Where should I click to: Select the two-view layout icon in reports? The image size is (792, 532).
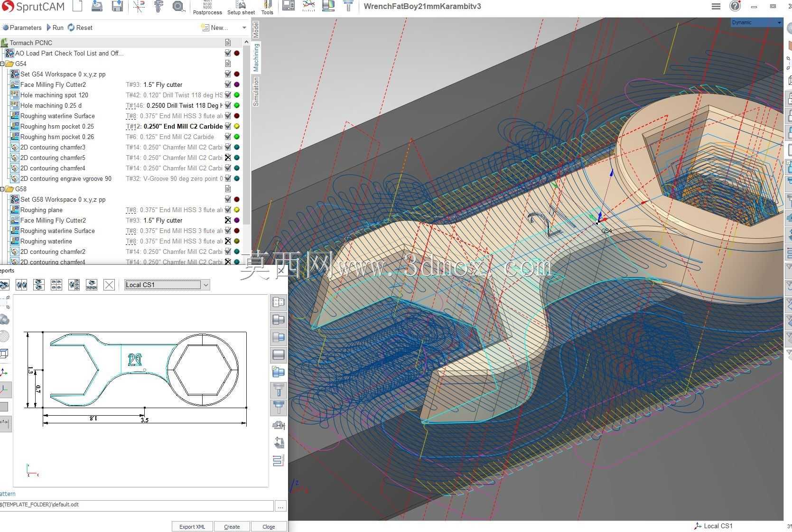point(21,285)
